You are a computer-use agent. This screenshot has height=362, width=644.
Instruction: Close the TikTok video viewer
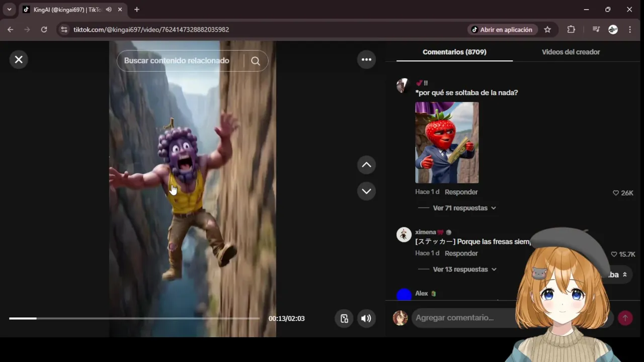click(19, 60)
